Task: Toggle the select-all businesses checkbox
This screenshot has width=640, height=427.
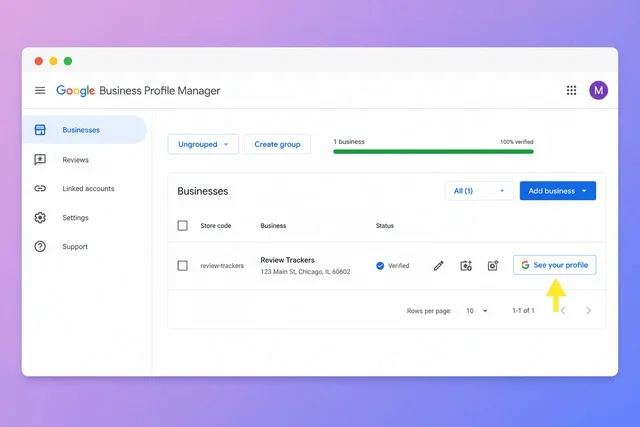Action: [182, 226]
